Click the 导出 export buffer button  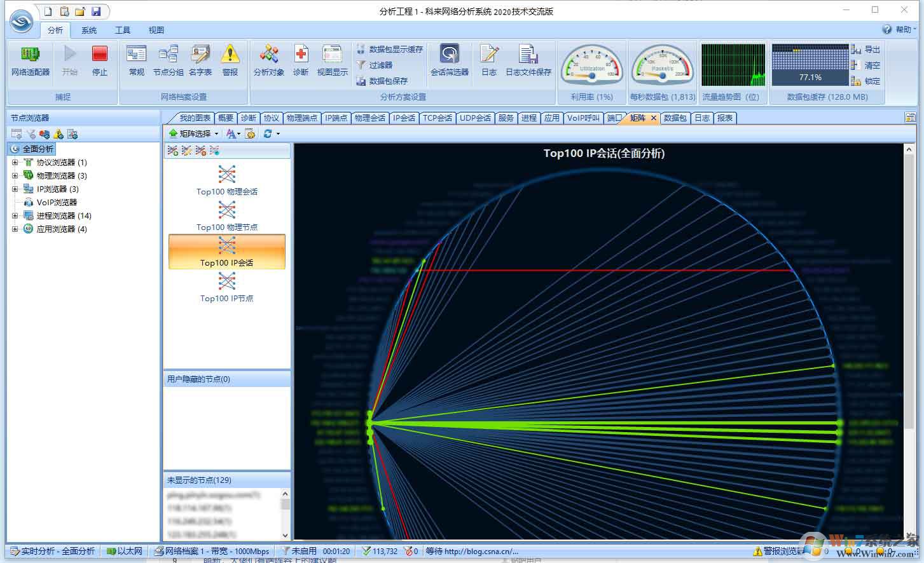click(865, 50)
